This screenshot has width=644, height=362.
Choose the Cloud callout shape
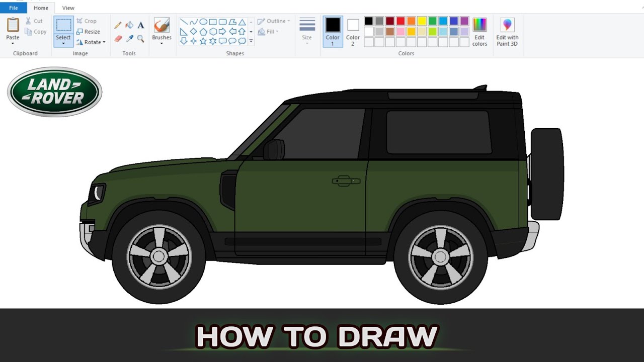coord(242,41)
